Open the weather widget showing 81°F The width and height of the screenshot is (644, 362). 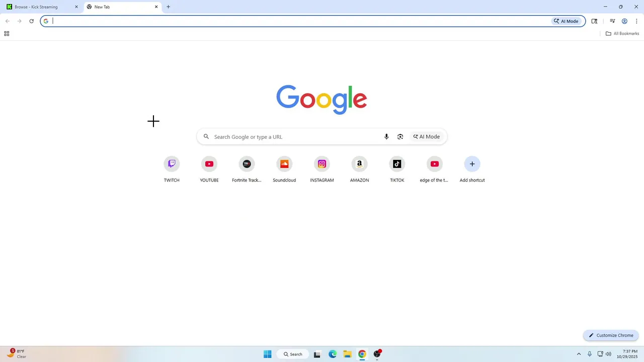coord(17,354)
